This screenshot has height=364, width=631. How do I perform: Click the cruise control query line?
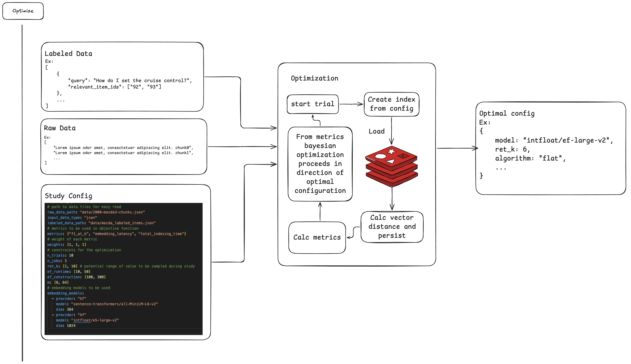pos(130,81)
